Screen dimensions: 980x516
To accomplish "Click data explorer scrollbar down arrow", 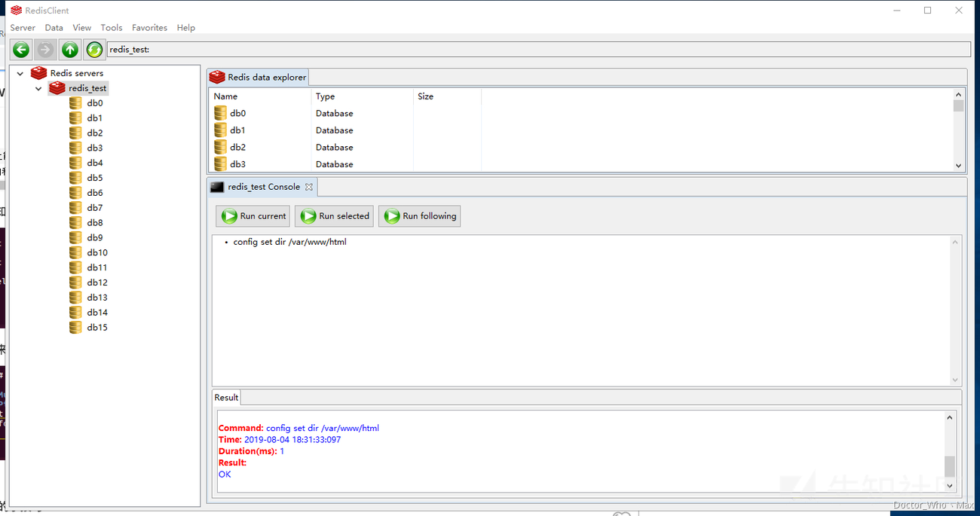I will (x=959, y=166).
